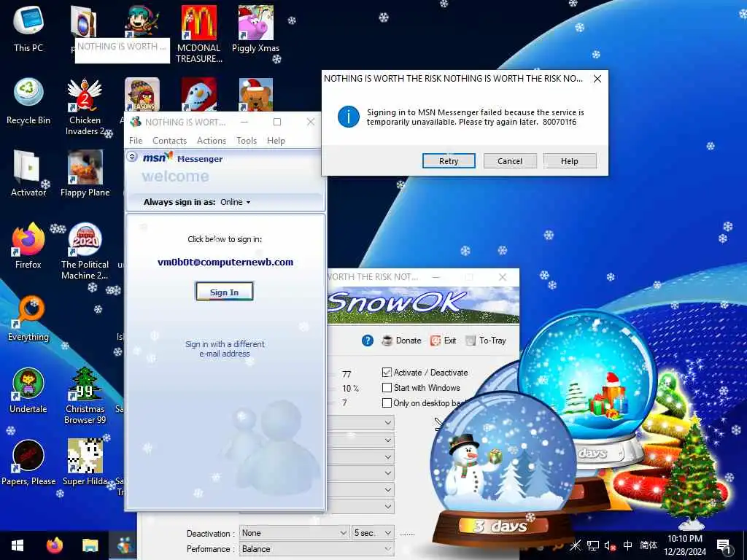Click the Exit icon in SnowOK
Screen dimensions: 747x560
[x=443, y=341]
